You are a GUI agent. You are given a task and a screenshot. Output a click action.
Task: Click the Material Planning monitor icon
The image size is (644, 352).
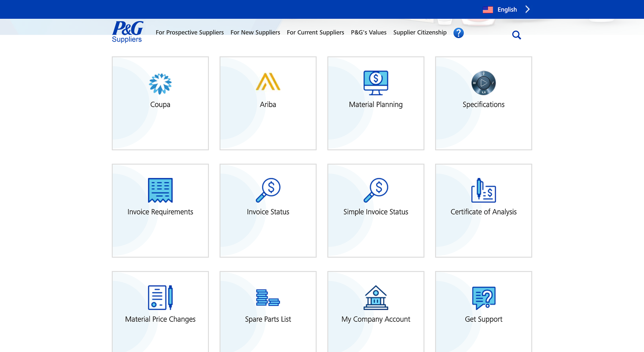[x=376, y=83]
